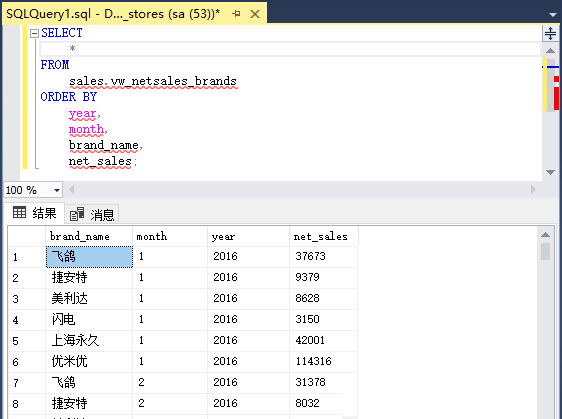Click the month column header
Image resolution: width=562 pixels, height=419 pixels.
(170, 237)
